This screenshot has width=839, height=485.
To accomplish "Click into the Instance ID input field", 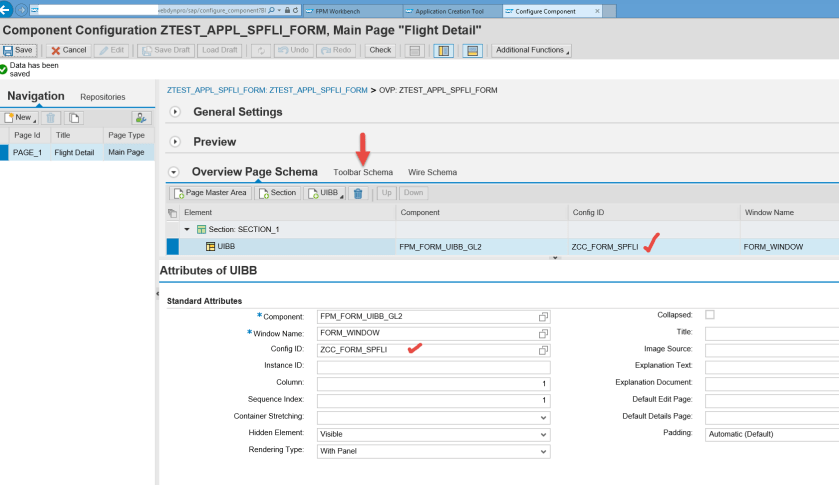I will tap(433, 367).
